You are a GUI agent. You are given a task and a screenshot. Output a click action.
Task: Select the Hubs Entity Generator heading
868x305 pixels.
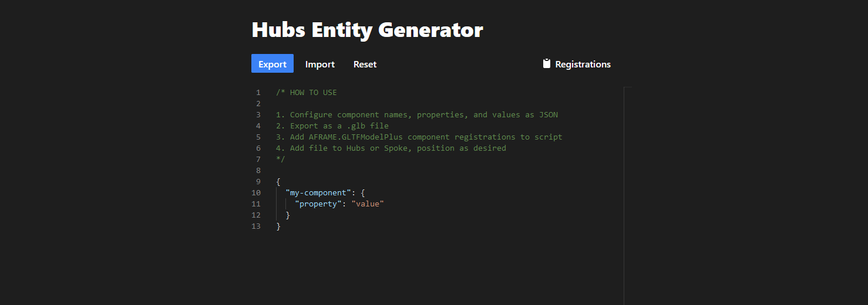pyautogui.click(x=367, y=29)
